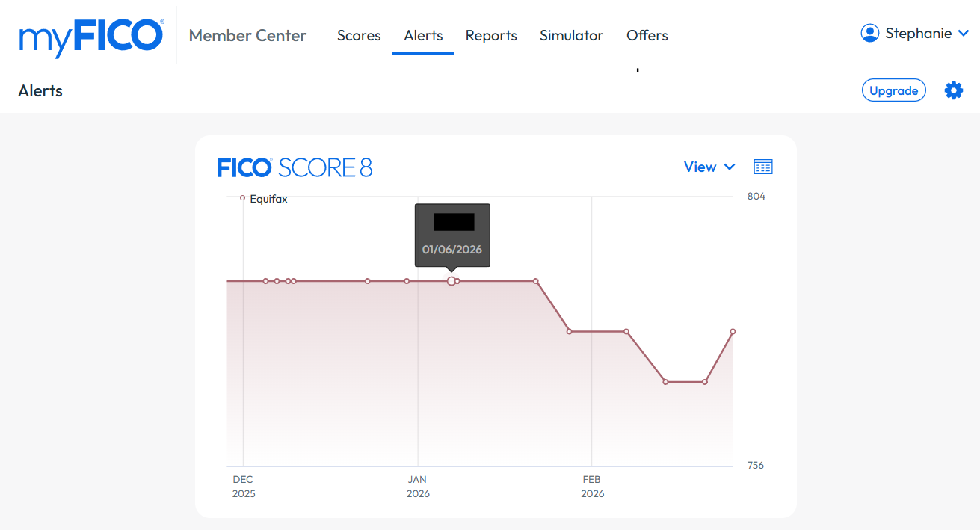Open the settings gear icon
The width and height of the screenshot is (980, 530).
point(954,90)
